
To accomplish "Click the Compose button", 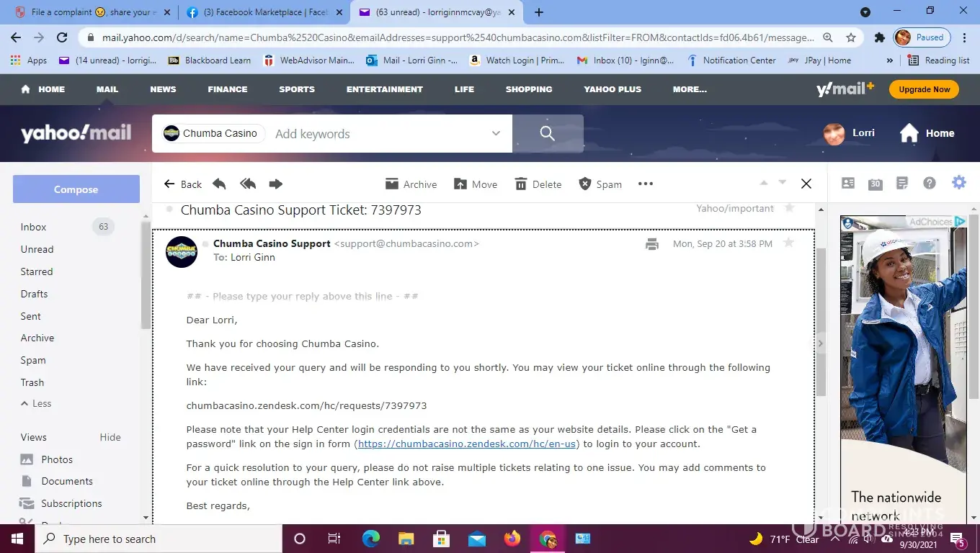I will (76, 189).
